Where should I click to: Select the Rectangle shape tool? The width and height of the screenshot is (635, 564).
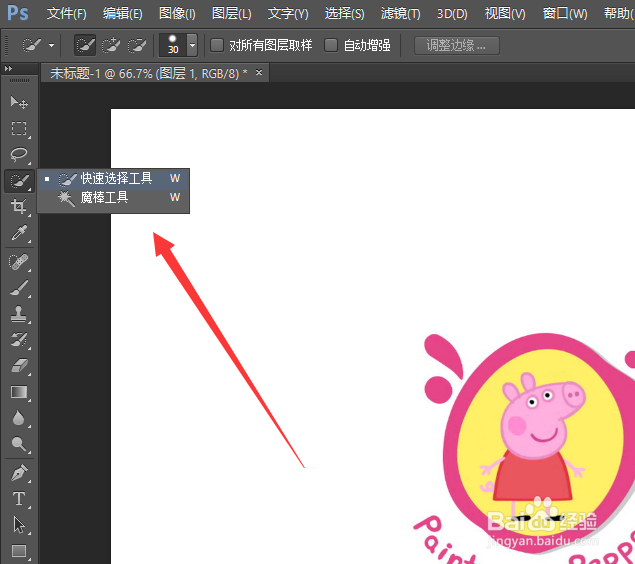point(19,551)
